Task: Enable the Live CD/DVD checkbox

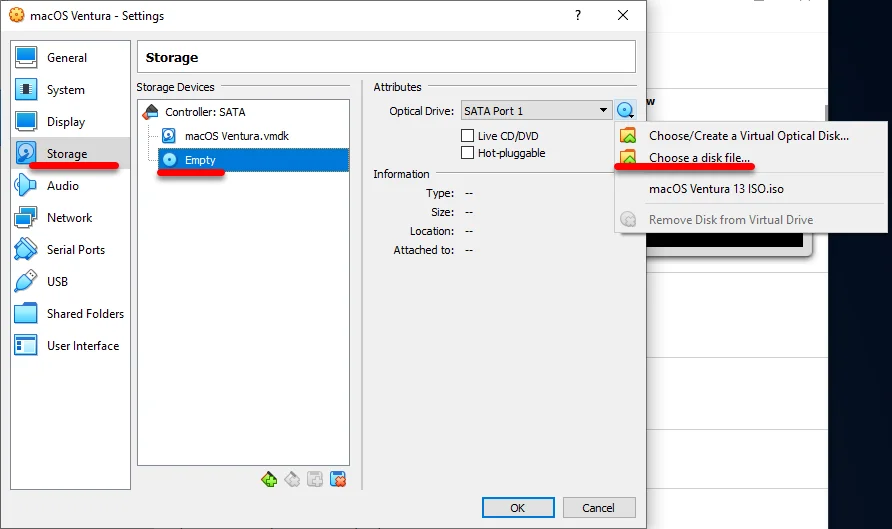Action: tap(467, 135)
